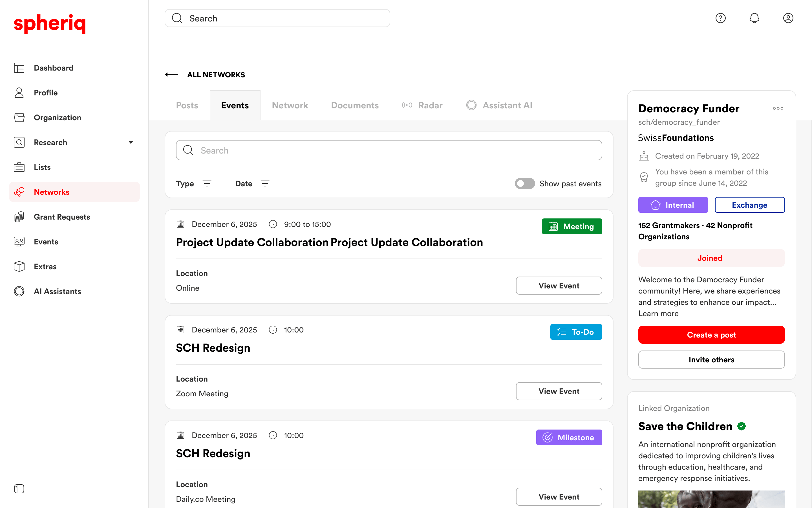Click the Radar signal icon

(x=407, y=105)
